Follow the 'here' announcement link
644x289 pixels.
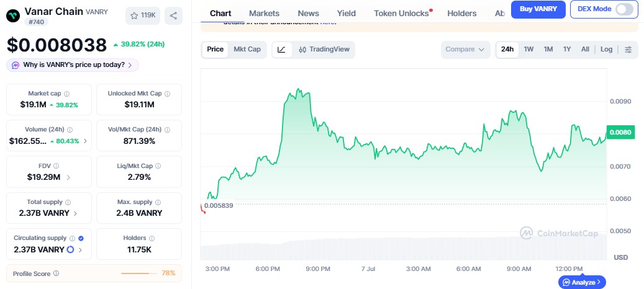[x=327, y=22]
